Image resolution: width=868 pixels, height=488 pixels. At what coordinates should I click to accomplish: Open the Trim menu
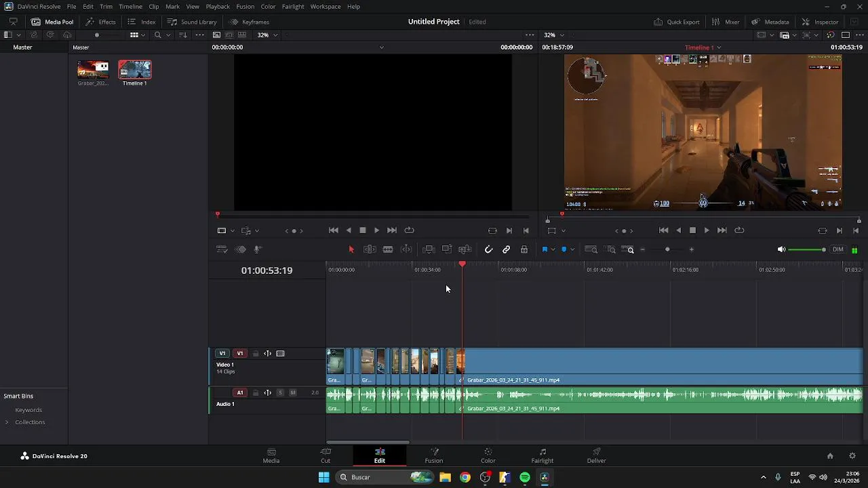pyautogui.click(x=106, y=6)
